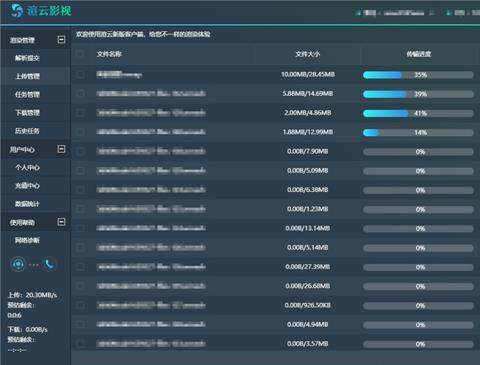Click the 上传: 20.30MB/s speed readout

coord(32,295)
